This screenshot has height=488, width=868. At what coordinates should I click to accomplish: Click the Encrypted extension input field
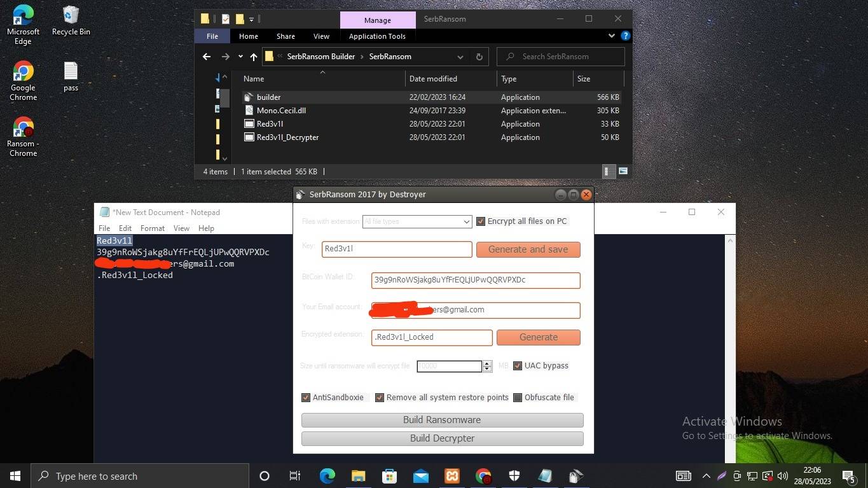pos(432,337)
